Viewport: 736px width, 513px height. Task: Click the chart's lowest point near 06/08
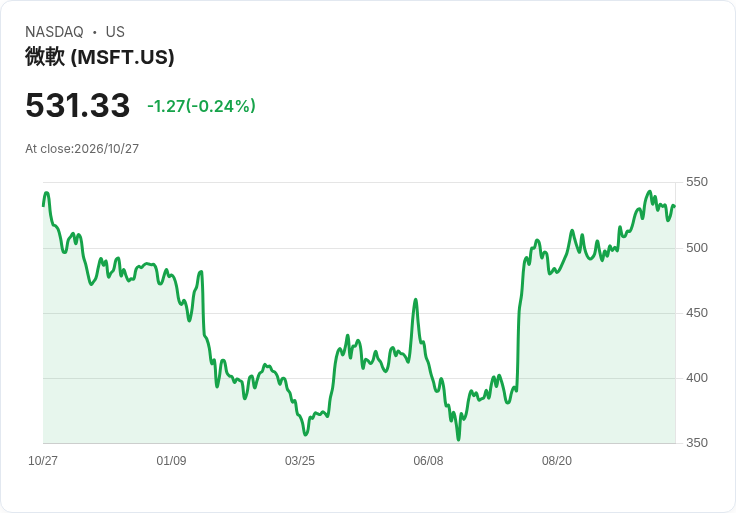point(458,440)
